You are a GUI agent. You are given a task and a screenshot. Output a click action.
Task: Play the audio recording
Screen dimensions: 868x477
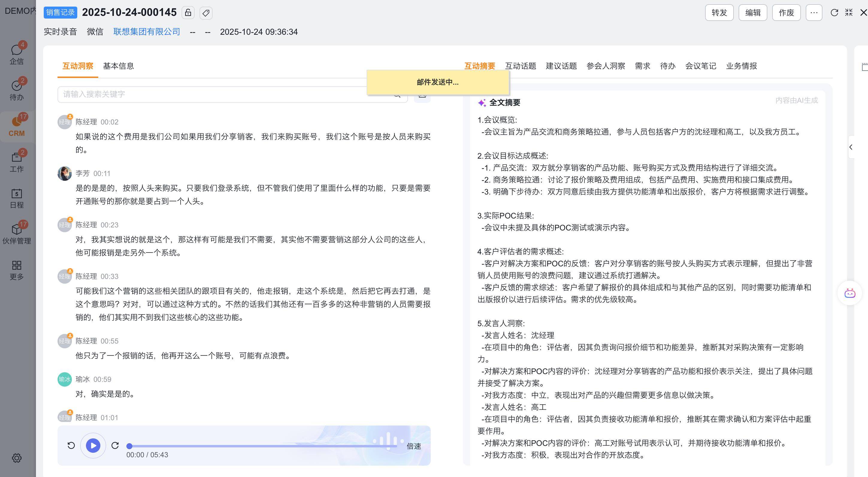tap(93, 445)
